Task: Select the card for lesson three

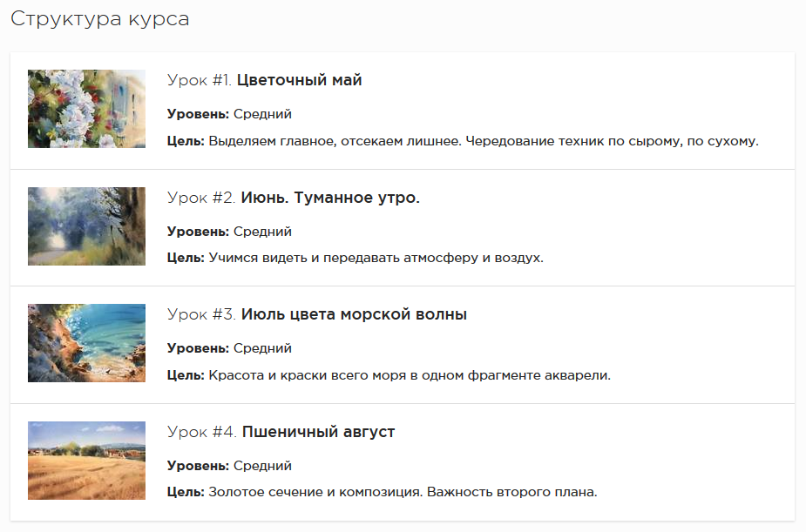Action: point(403,342)
